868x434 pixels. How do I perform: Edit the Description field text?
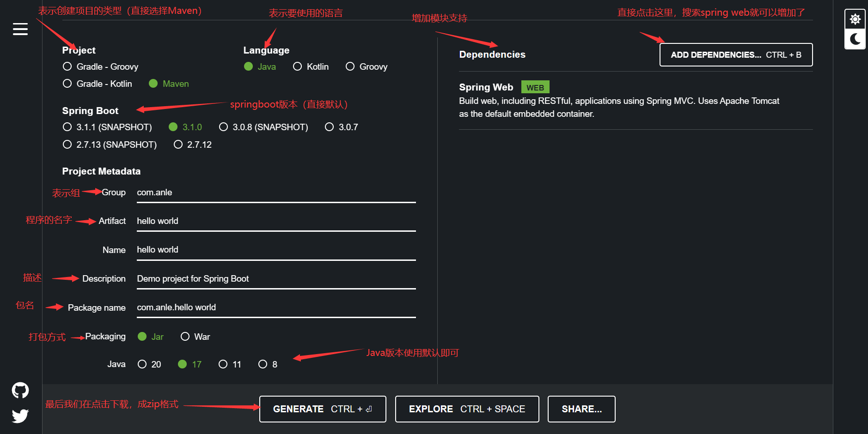click(x=276, y=279)
